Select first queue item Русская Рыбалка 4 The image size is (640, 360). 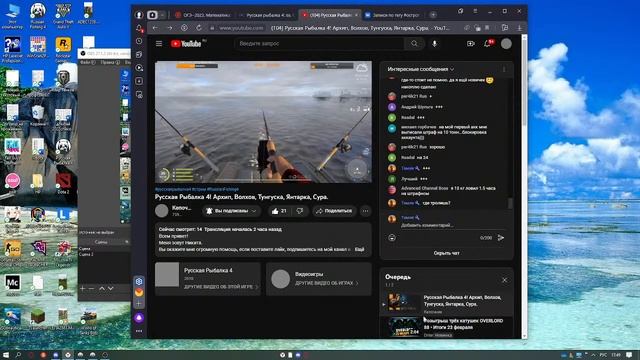click(x=446, y=304)
